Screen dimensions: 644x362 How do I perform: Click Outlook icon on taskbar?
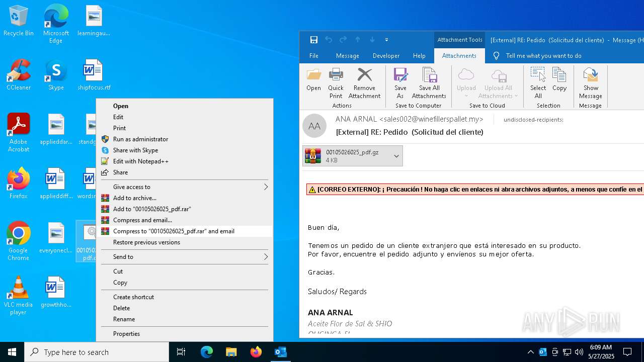tap(280, 352)
